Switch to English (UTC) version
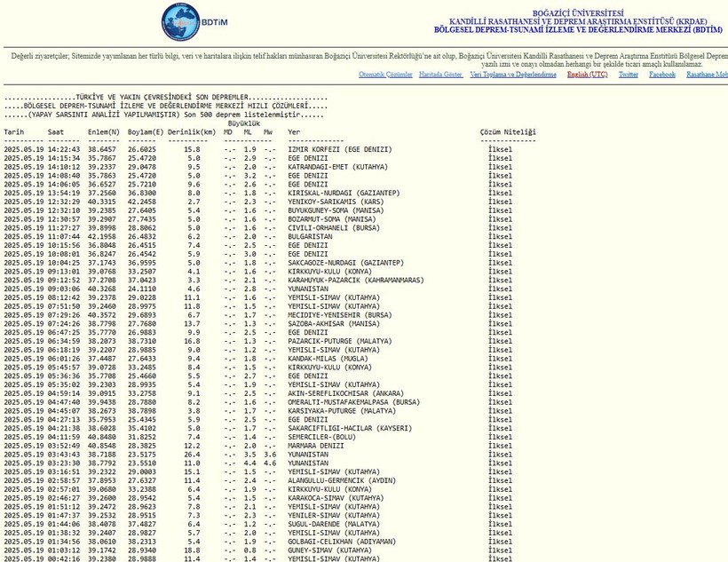728x562 pixels. click(587, 75)
